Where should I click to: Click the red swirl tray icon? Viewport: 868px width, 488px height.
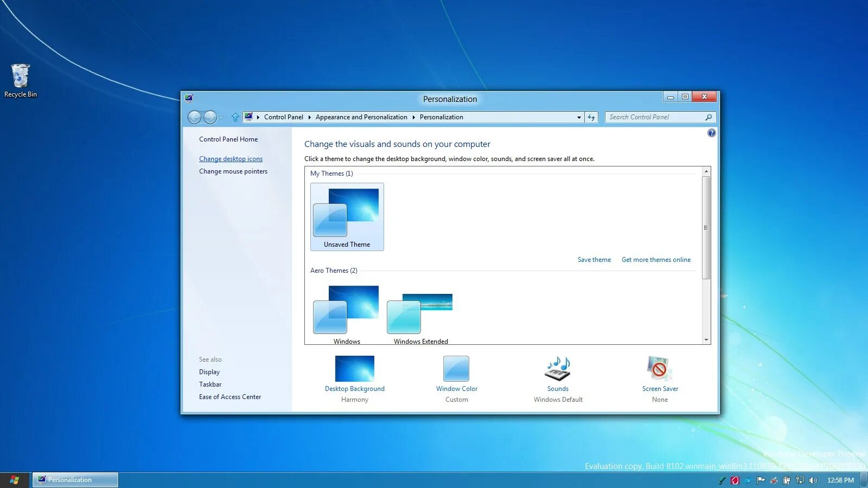click(x=735, y=480)
